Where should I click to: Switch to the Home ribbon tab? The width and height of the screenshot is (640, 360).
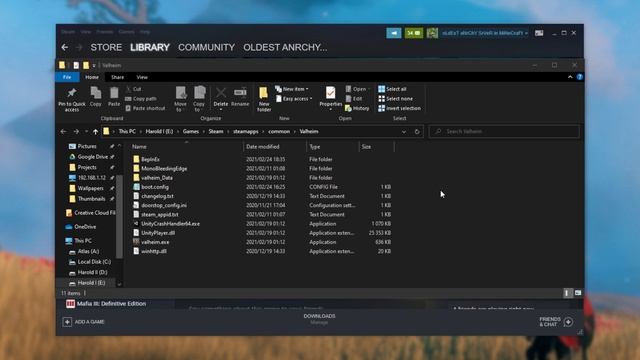pyautogui.click(x=92, y=77)
